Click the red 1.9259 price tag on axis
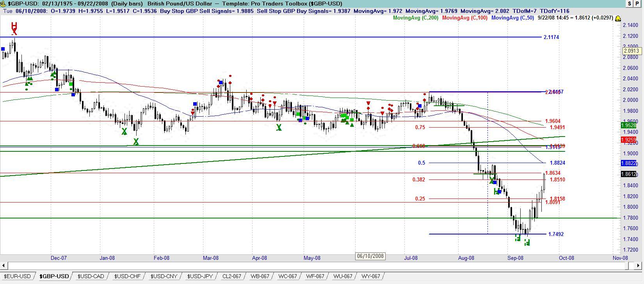 coord(629,140)
